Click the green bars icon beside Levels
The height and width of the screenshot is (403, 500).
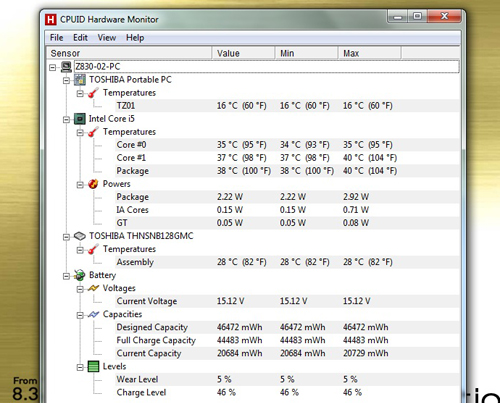point(93,367)
